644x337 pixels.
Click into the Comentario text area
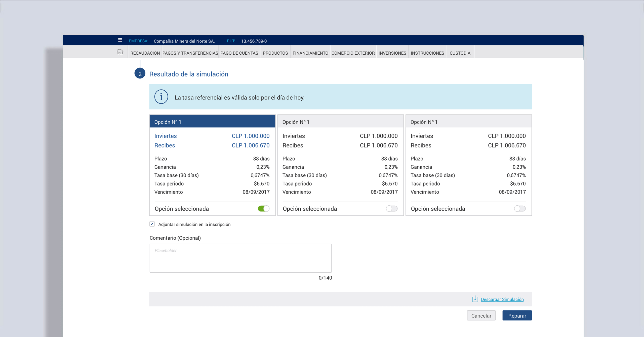click(x=240, y=258)
